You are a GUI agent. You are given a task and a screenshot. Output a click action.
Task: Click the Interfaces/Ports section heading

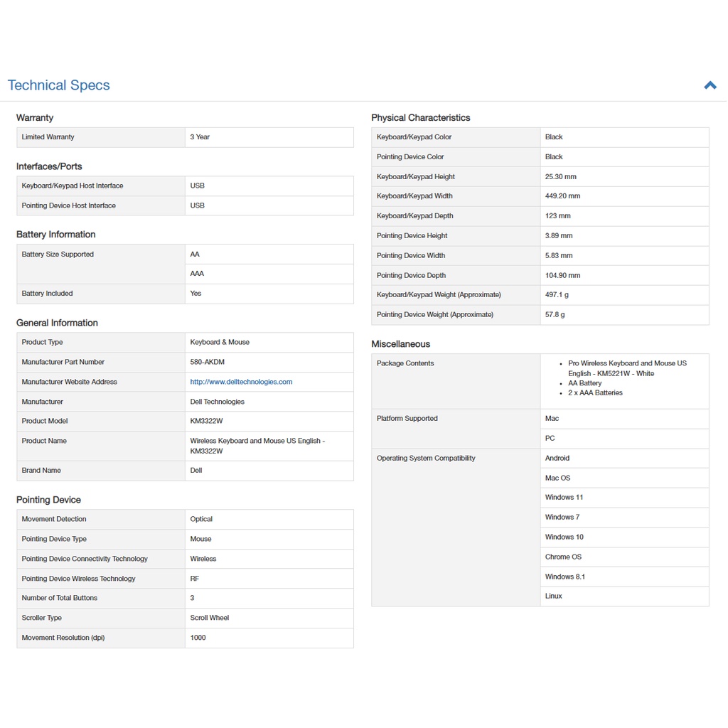(49, 166)
